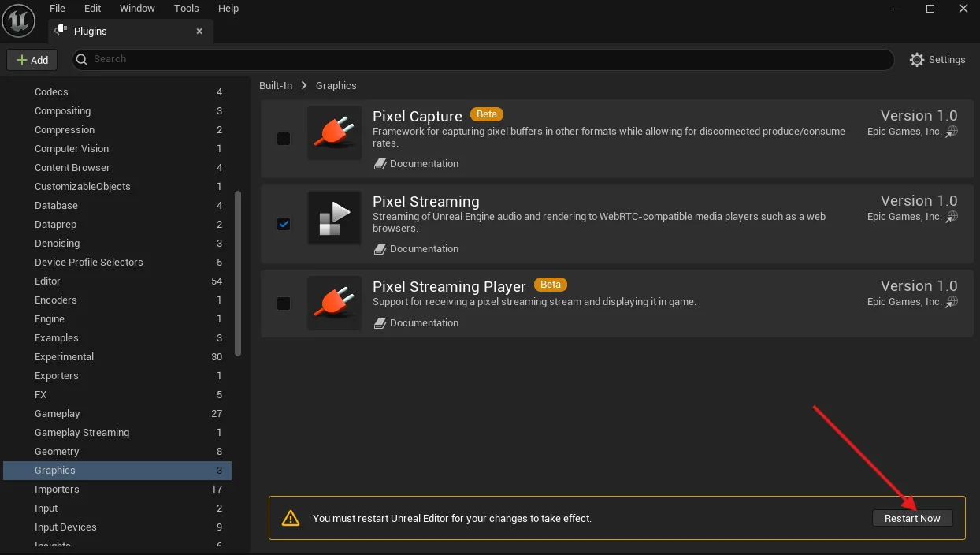This screenshot has width=980, height=555.
Task: Close the Plugins tab
Action: click(199, 32)
